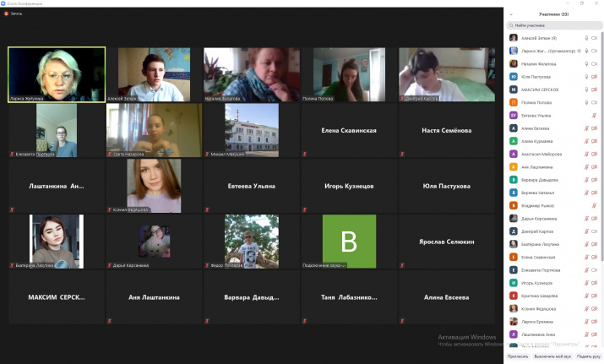Screen dimensions: 604x364
Task: Select the green letter B avatar tile
Action: [349, 242]
